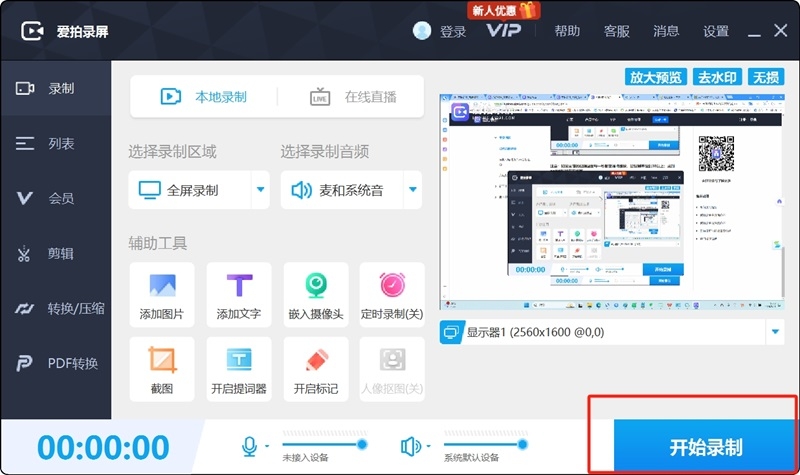
Task: Open the List (列表) sidebar section
Action: [x=56, y=143]
